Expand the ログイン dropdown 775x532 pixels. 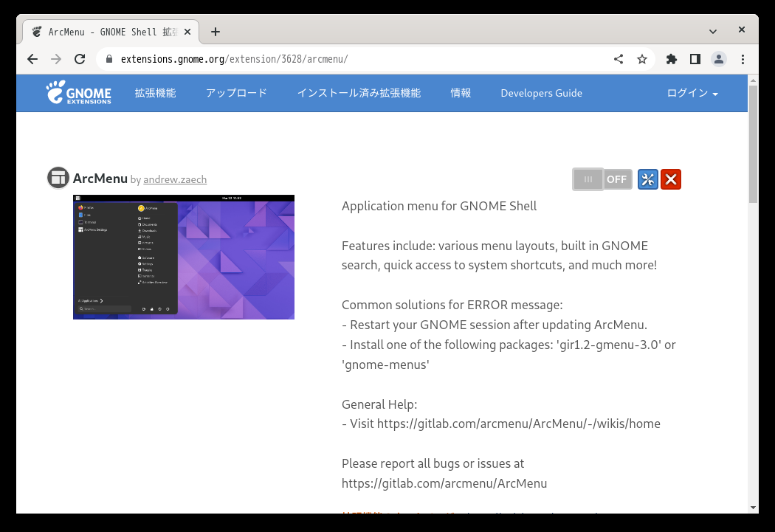pos(692,93)
